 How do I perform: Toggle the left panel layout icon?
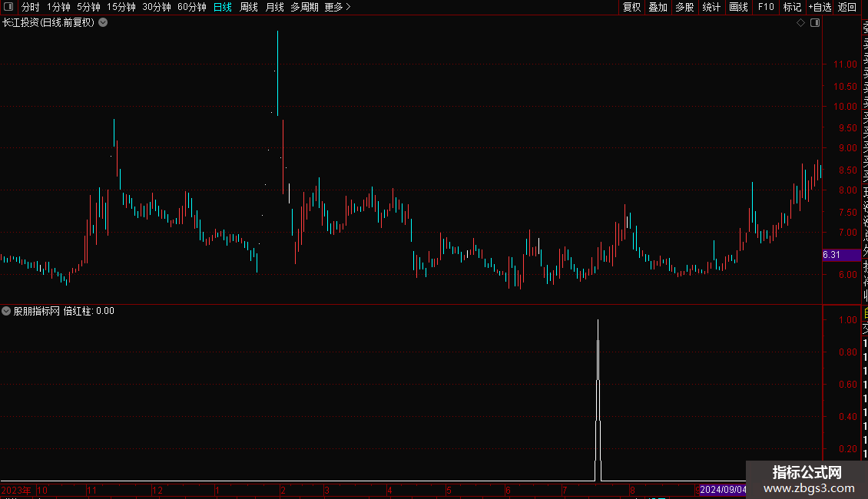point(8,7)
